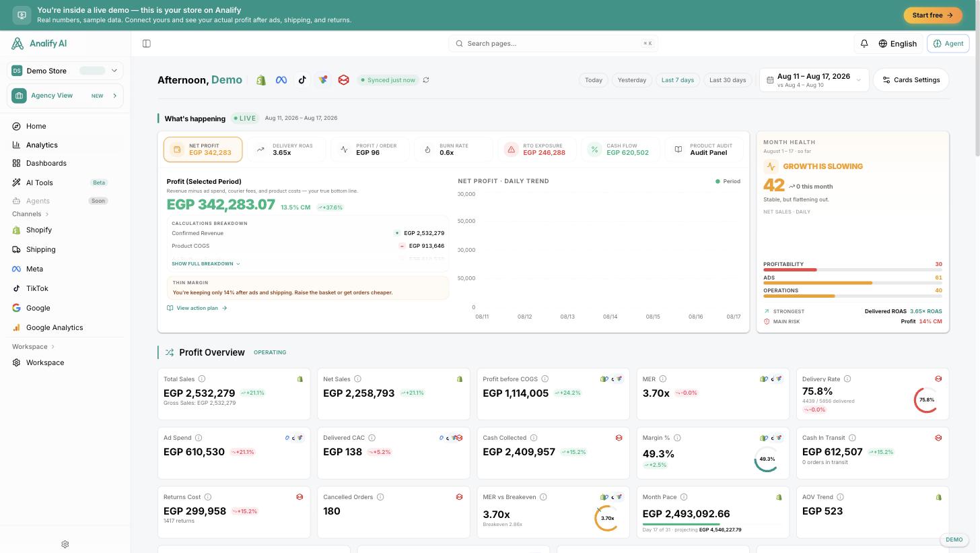Image resolution: width=980 pixels, height=553 pixels.
Task: Open notifications bell
Action: pyautogui.click(x=864, y=44)
